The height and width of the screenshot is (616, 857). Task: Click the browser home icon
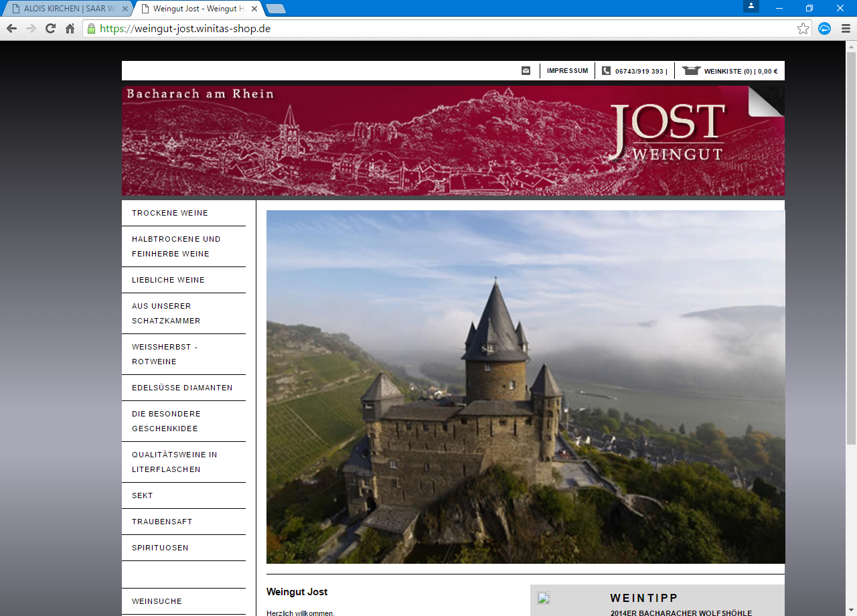point(70,29)
